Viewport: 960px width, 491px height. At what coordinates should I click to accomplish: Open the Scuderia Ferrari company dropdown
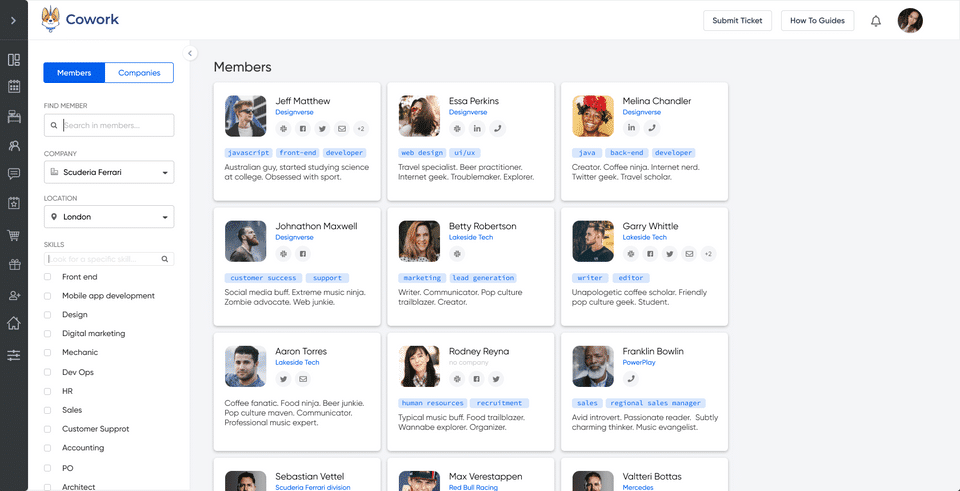click(109, 173)
